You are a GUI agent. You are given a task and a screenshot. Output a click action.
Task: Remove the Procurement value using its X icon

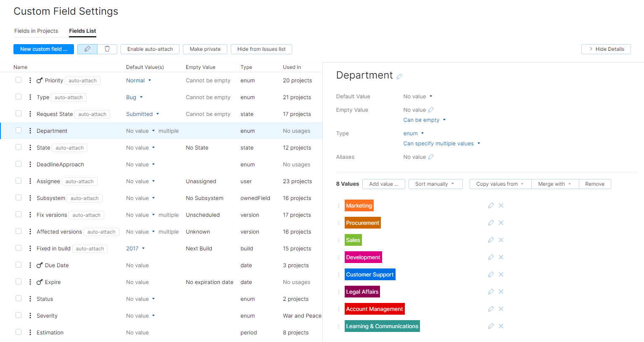(x=501, y=223)
